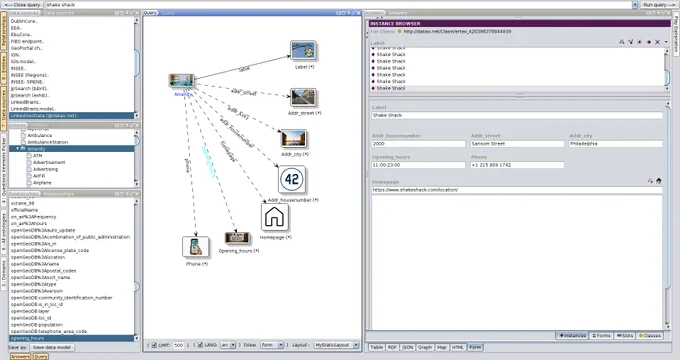Viewport: 680px width, 360px height.
Task: Select the Label node icon in graph
Action: click(303, 51)
